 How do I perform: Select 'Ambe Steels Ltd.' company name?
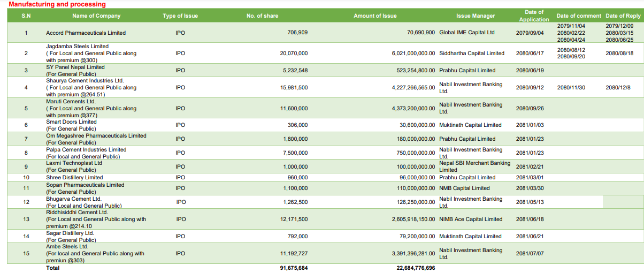point(67,247)
